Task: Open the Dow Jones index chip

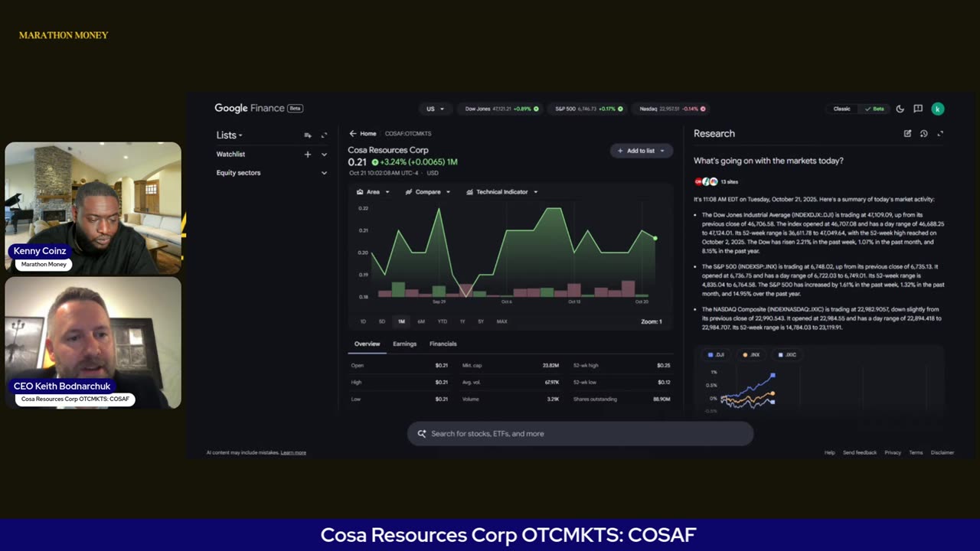Action: pos(501,109)
